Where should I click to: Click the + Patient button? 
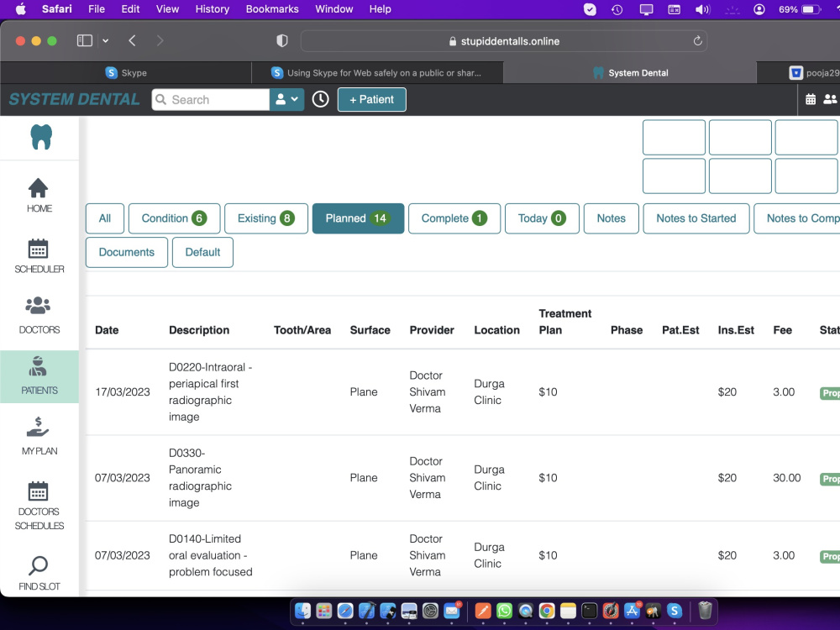point(372,100)
